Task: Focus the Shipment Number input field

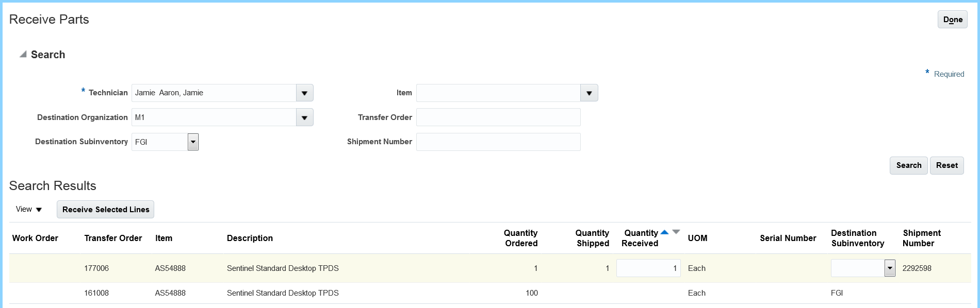Action: pyautogui.click(x=498, y=142)
